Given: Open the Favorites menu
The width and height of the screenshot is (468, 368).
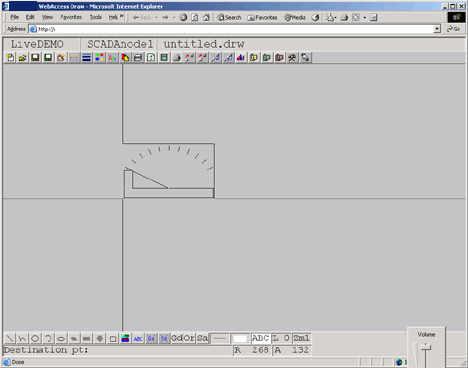Looking at the screenshot, I should pyautogui.click(x=71, y=17).
